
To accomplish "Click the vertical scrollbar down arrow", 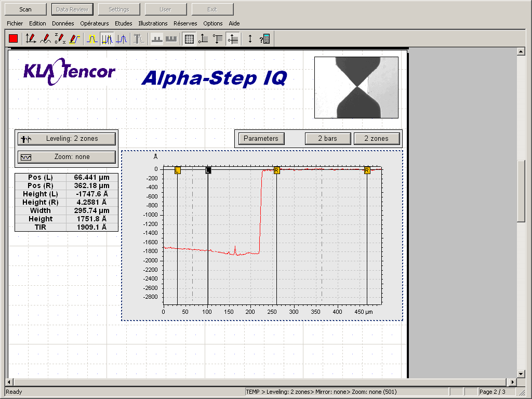I will pos(521,374).
